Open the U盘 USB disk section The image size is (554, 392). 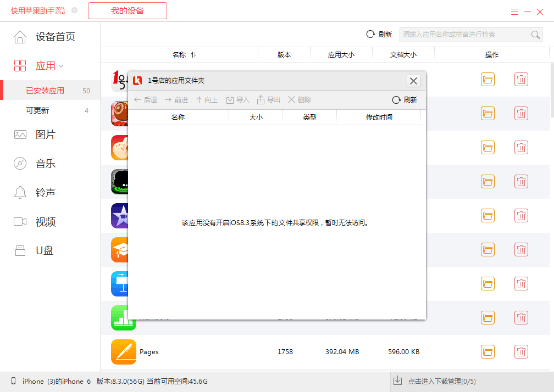point(34,250)
